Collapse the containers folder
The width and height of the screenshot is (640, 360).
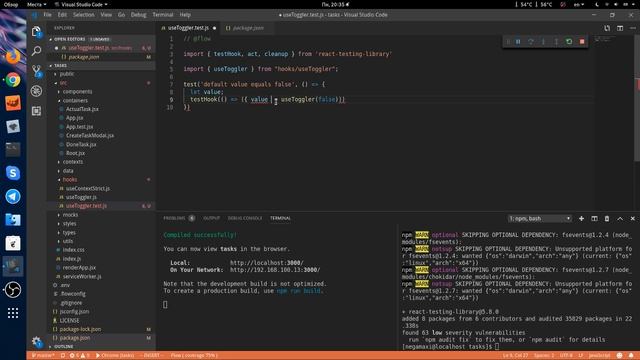(75, 100)
